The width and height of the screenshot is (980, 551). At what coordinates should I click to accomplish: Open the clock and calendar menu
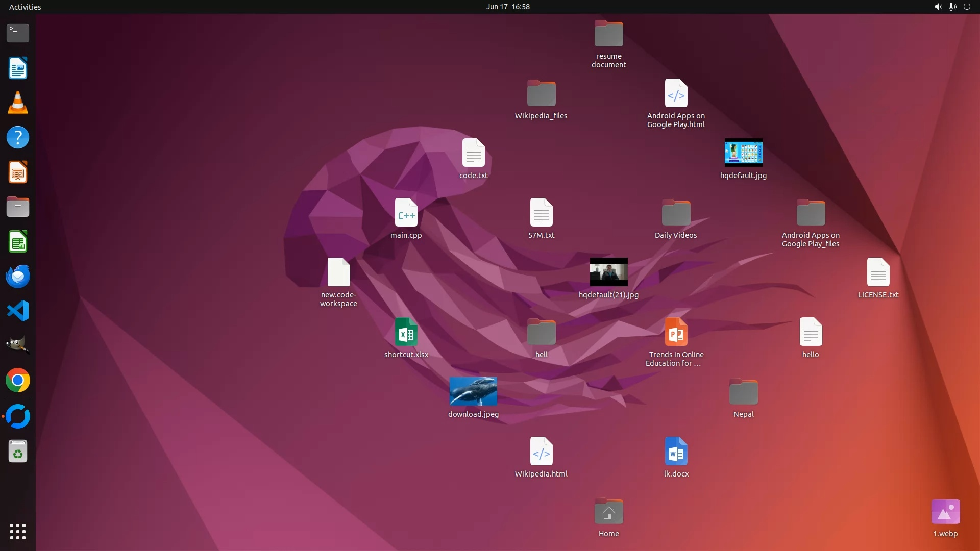pyautogui.click(x=507, y=7)
